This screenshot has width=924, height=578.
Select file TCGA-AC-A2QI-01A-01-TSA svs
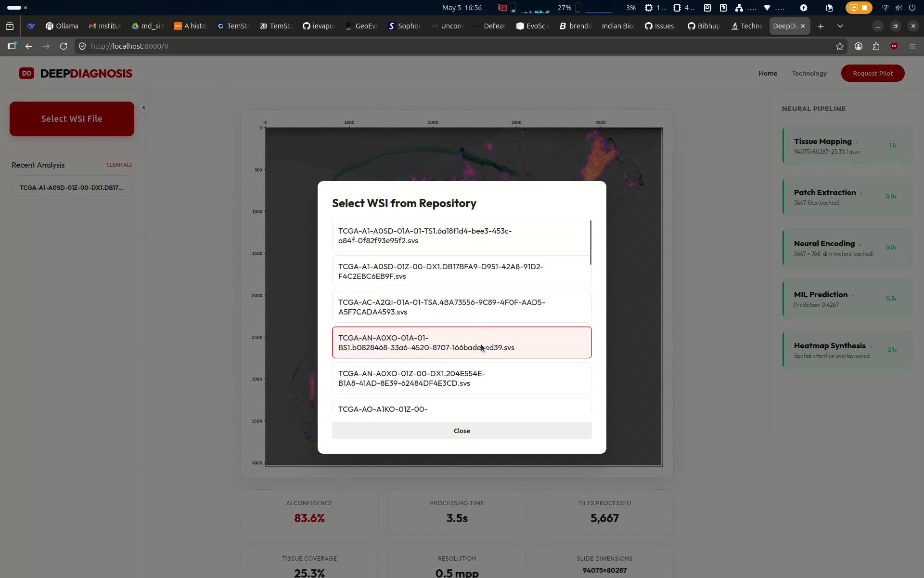pos(462,307)
